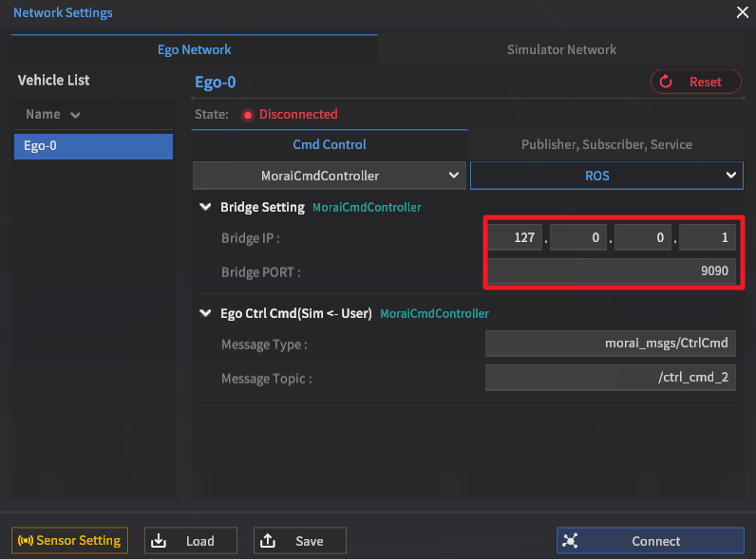Open the MoraiCmdController dropdown
The image size is (756, 559).
point(329,176)
